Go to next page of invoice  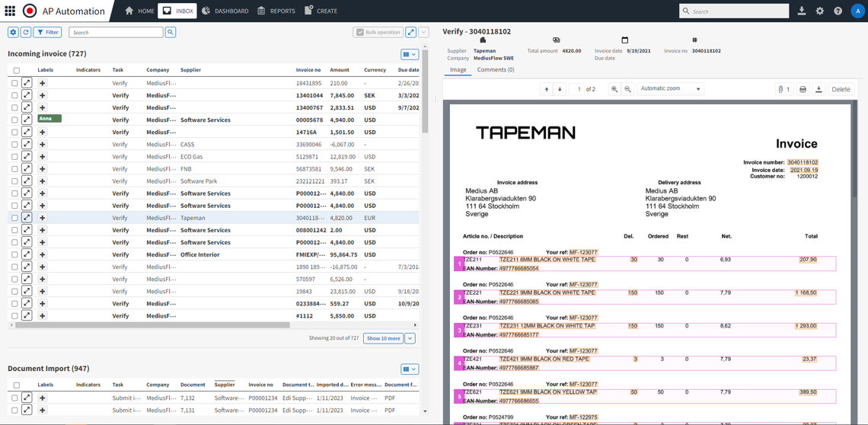[x=560, y=89]
